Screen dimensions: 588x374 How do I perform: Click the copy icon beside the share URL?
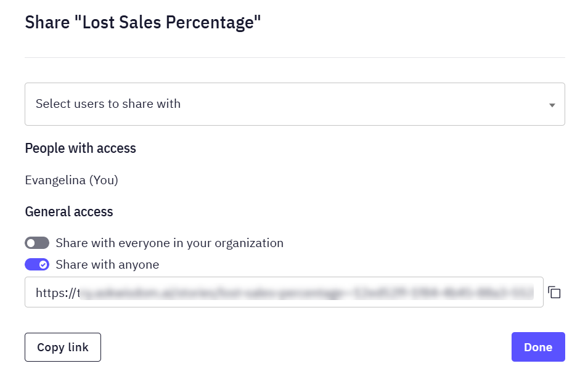point(554,292)
